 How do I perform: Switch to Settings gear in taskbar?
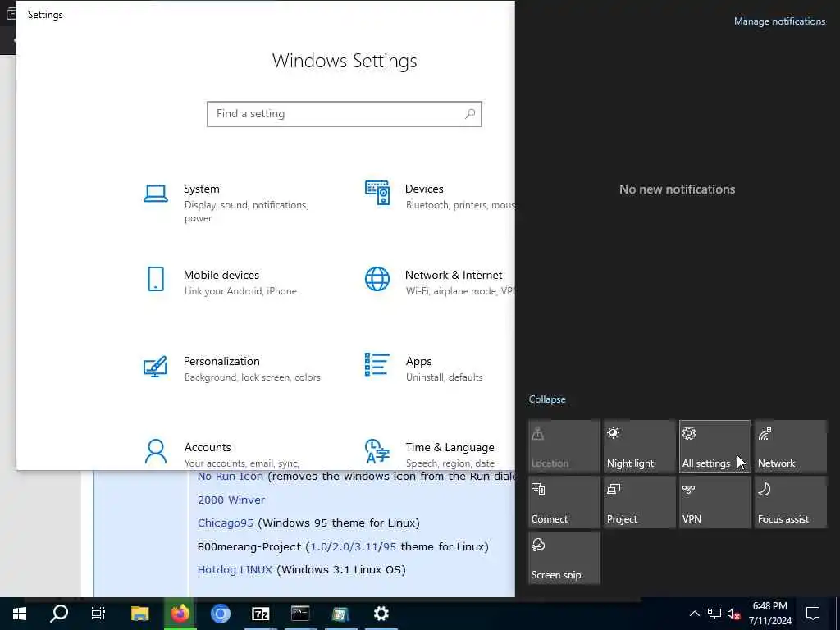tap(381, 614)
